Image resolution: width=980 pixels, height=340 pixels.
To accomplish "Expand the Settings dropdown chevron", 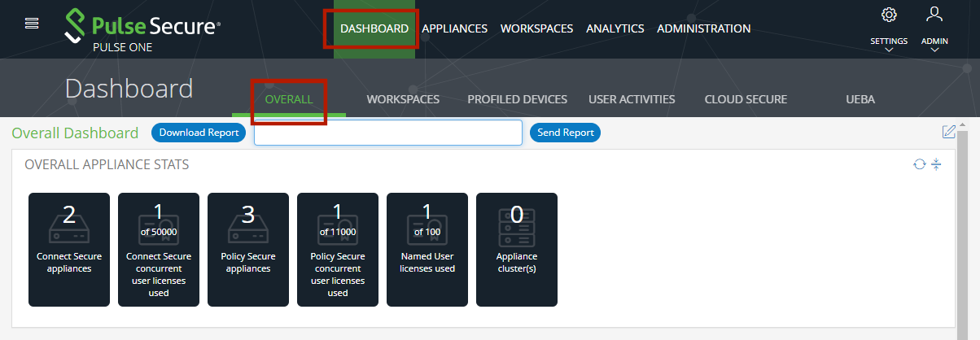I will click(889, 50).
